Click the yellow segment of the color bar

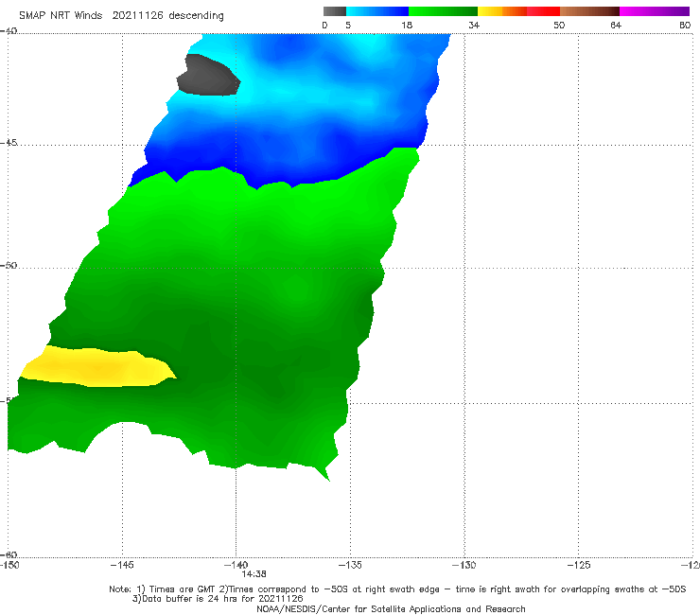(490, 11)
